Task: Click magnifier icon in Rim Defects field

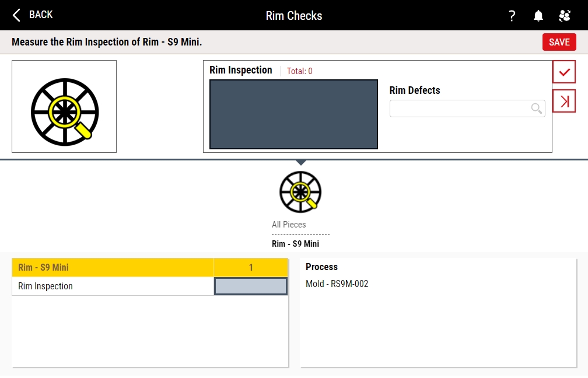Action: pyautogui.click(x=536, y=108)
